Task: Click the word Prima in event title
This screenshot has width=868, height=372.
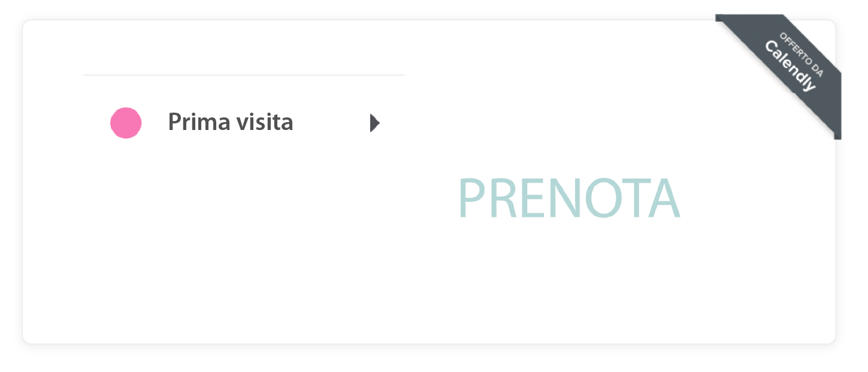Action: pyautogui.click(x=190, y=122)
